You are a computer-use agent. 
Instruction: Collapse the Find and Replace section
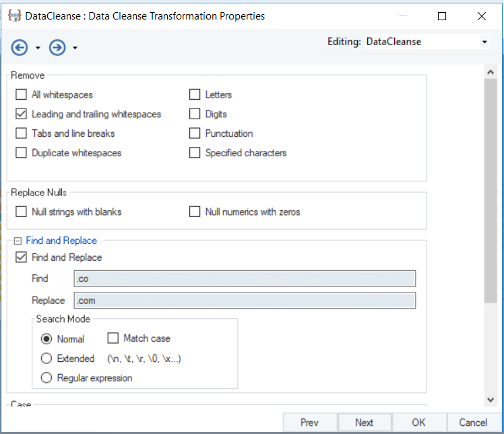click(x=18, y=241)
